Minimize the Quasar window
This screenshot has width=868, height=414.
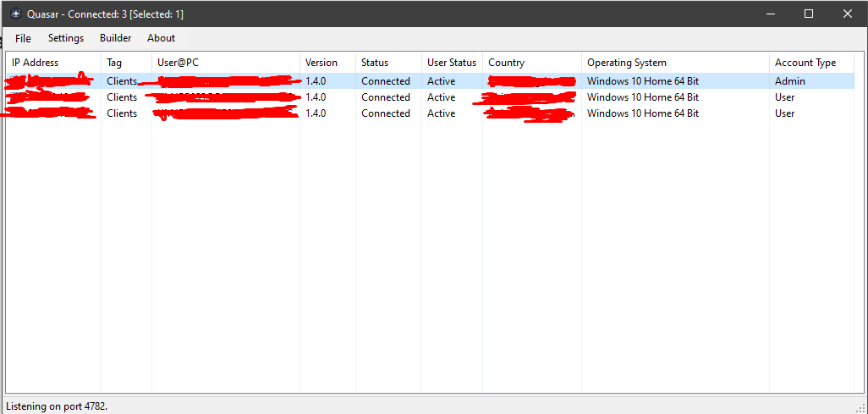(x=770, y=14)
